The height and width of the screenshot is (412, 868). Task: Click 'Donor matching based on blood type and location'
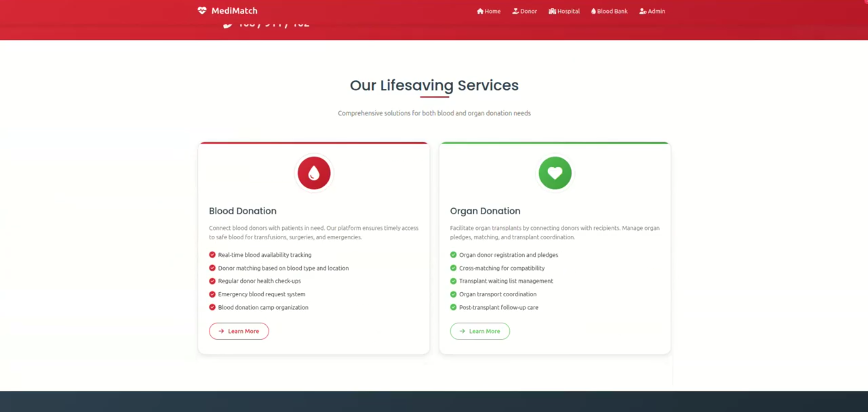(283, 268)
